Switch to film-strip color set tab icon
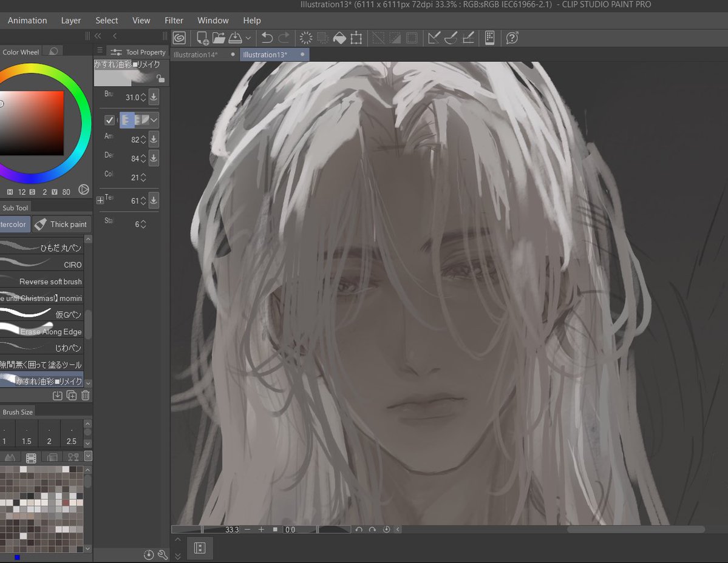Viewport: 728px width, 563px height. click(31, 458)
